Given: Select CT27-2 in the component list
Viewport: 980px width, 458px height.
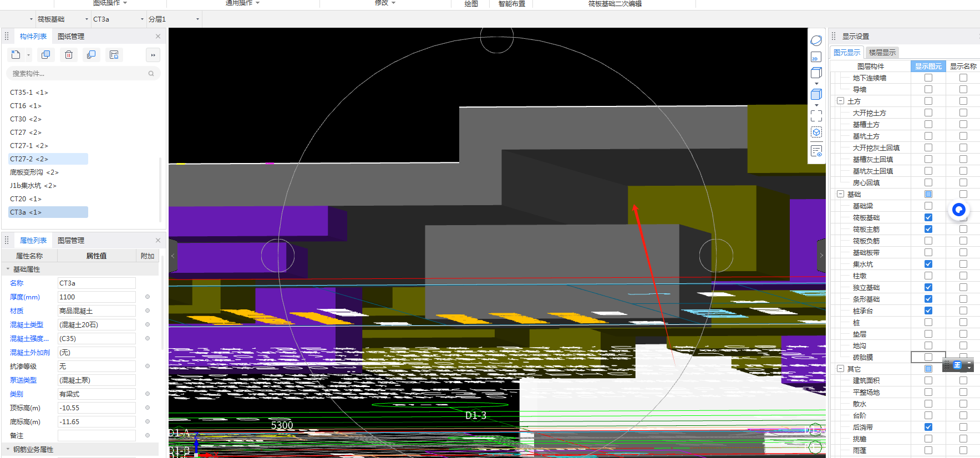Looking at the screenshot, I should pyautogui.click(x=48, y=159).
